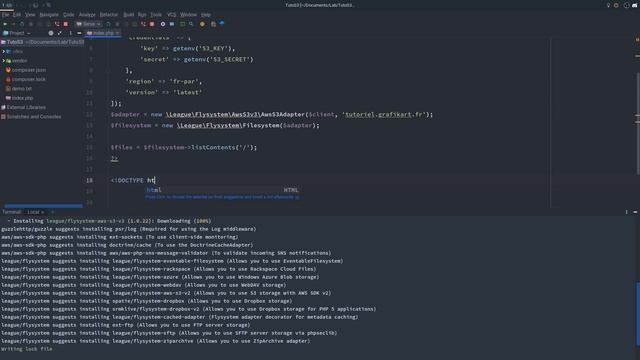The image size is (640, 360).
Task: Open the Edit menu
Action: pyautogui.click(x=17, y=15)
